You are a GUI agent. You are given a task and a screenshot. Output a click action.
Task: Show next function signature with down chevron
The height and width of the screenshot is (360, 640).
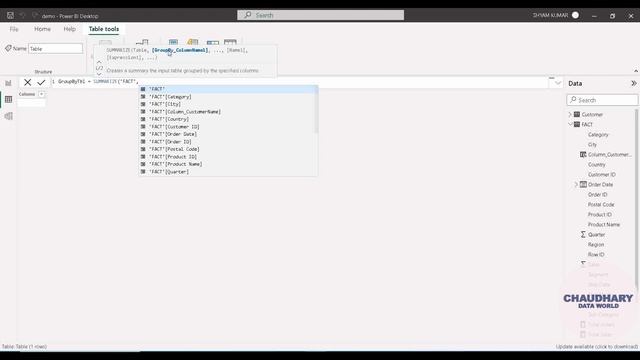[99, 74]
